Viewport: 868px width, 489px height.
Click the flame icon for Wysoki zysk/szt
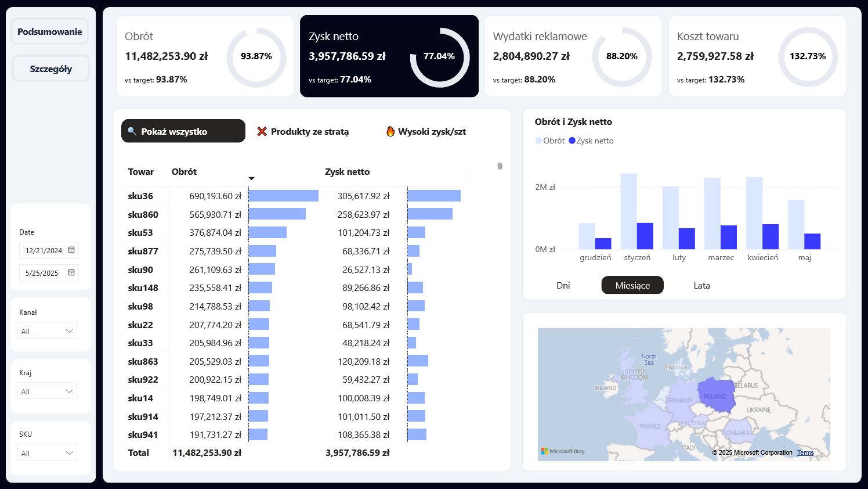click(390, 131)
